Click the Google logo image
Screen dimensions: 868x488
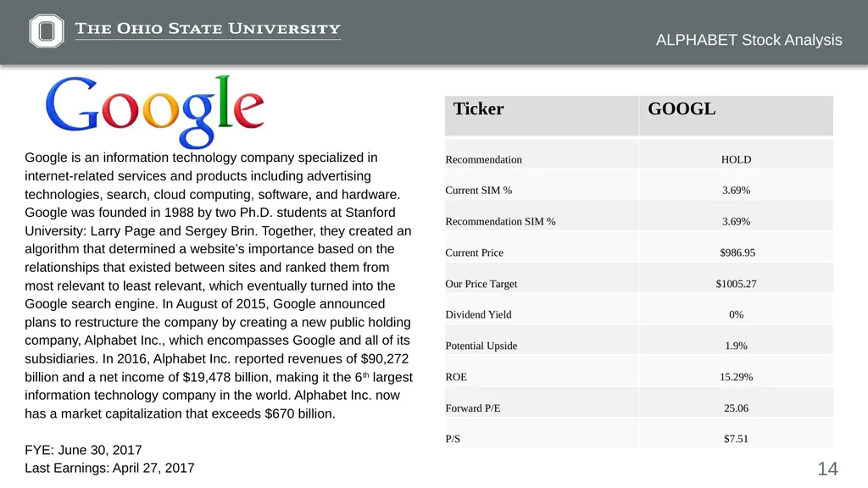[155, 112]
